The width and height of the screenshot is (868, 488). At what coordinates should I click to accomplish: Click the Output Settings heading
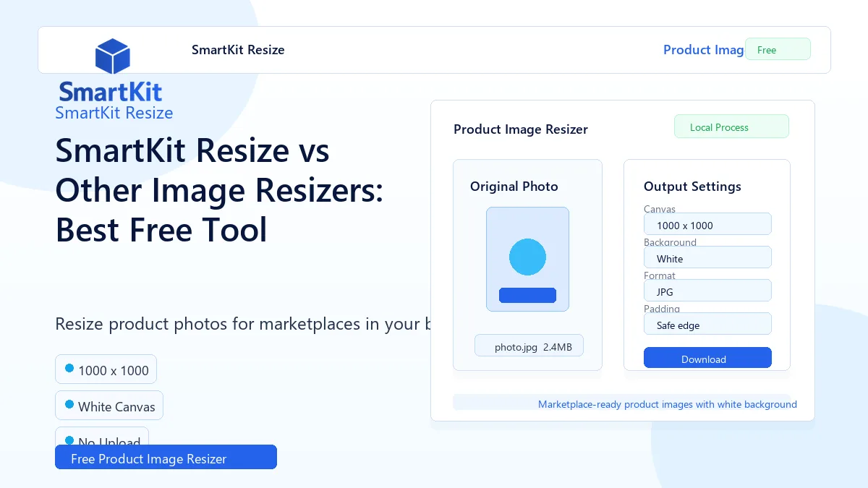coord(692,187)
